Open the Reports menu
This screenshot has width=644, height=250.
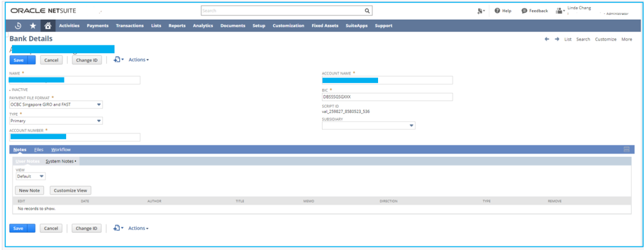[177, 26]
